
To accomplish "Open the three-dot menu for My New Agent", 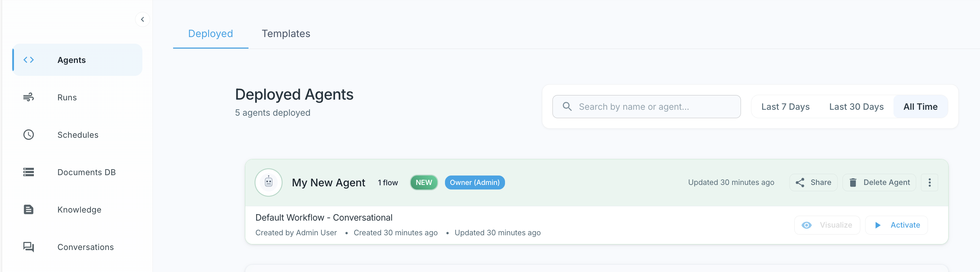I will coord(929,182).
